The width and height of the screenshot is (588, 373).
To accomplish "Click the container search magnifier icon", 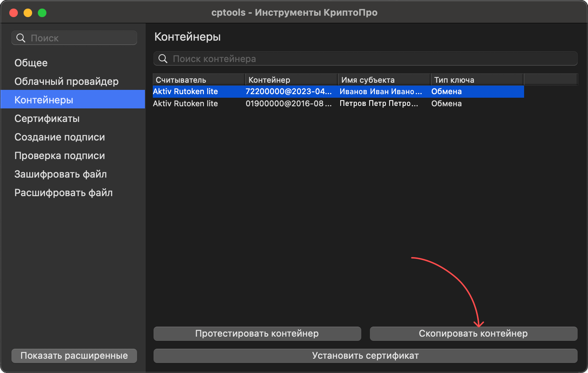I will (x=163, y=59).
